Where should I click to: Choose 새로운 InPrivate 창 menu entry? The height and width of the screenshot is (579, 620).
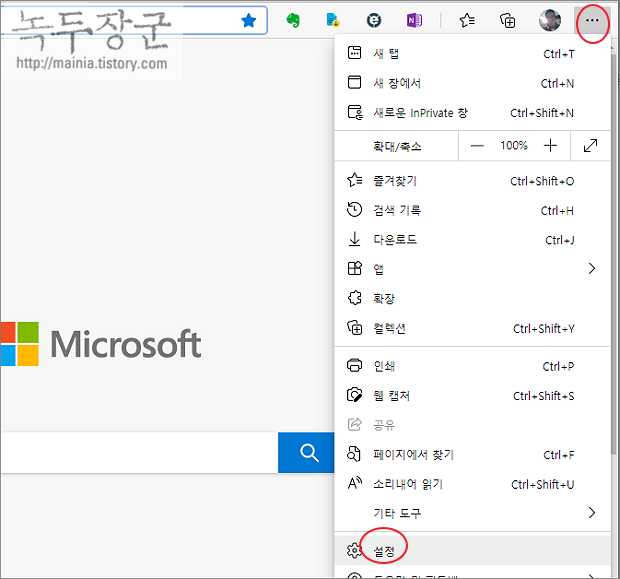(x=473, y=113)
